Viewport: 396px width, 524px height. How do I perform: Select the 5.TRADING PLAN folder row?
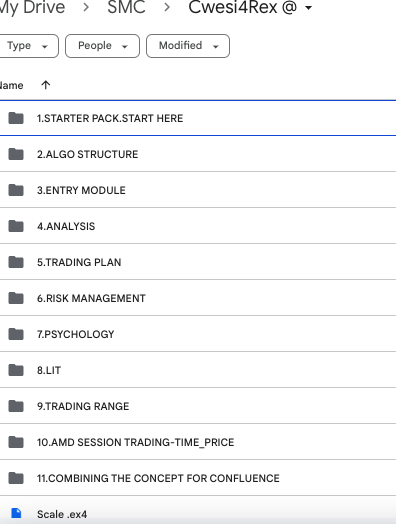coord(198,262)
